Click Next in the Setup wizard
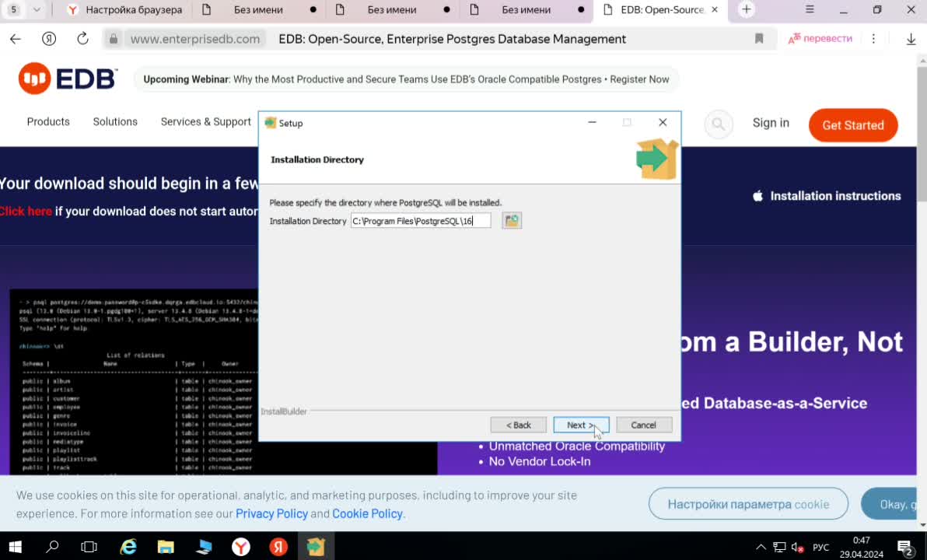The height and width of the screenshot is (560, 927). coord(581,425)
